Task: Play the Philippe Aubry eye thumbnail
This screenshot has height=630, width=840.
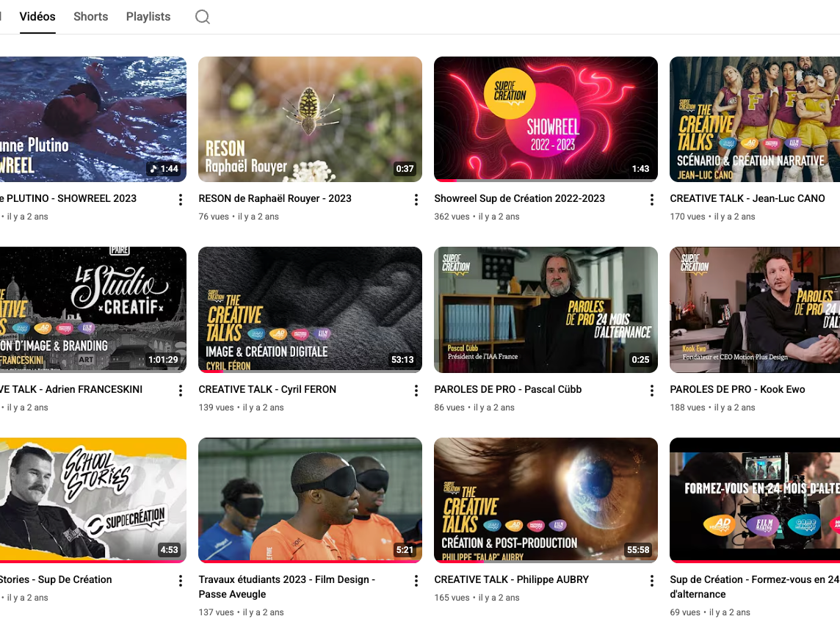Action: [x=546, y=500]
